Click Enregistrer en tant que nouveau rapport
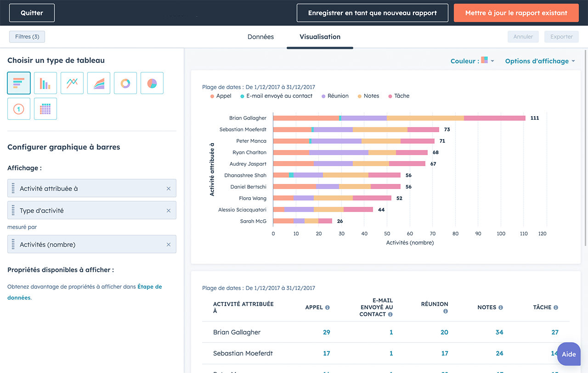 [x=372, y=13]
